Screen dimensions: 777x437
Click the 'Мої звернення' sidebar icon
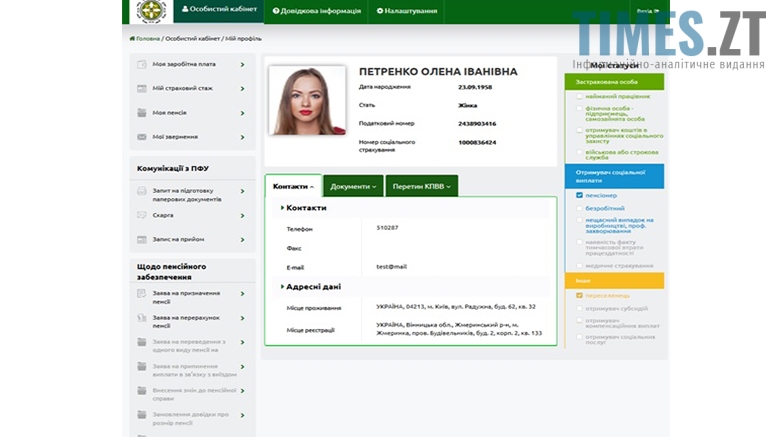tap(143, 137)
